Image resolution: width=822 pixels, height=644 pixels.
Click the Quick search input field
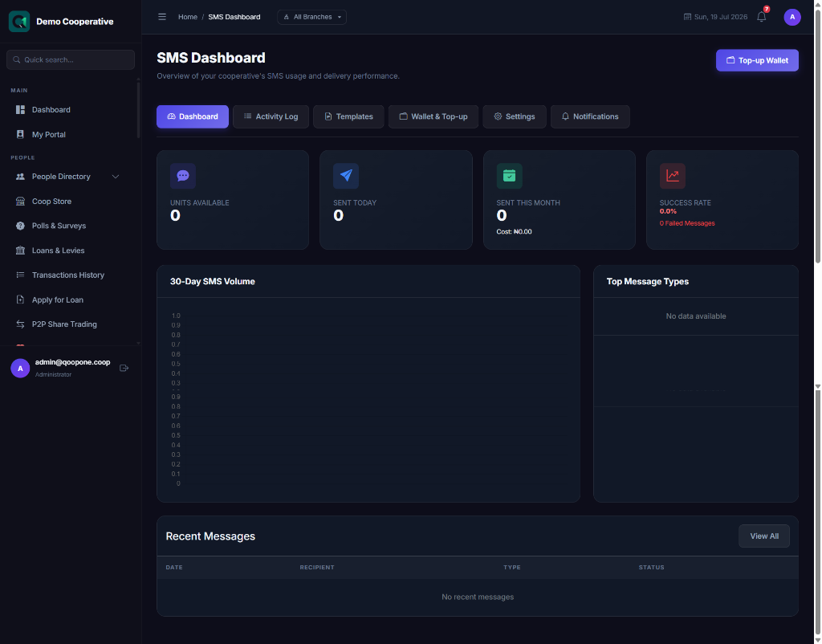coord(71,59)
